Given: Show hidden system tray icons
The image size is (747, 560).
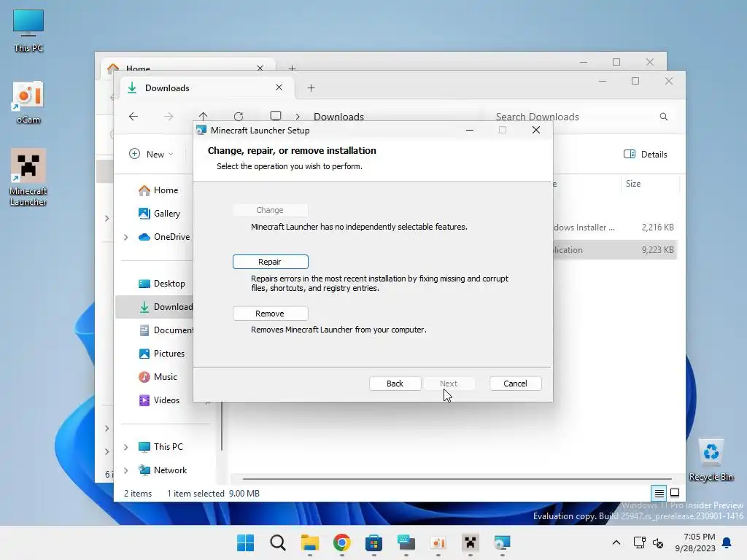Looking at the screenshot, I should point(616,542).
